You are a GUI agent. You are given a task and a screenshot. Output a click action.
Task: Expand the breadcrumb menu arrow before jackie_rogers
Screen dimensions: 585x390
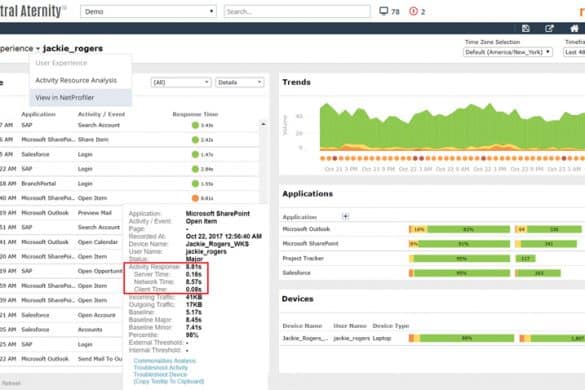[x=38, y=49]
